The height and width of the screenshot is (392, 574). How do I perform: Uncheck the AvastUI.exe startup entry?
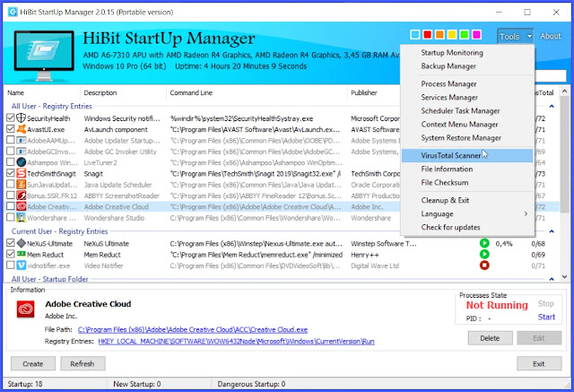point(10,129)
